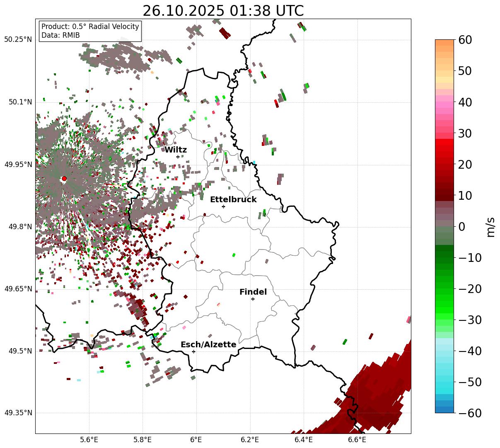Click the 50.25°N latitude label
500x448 pixels.
18,40
